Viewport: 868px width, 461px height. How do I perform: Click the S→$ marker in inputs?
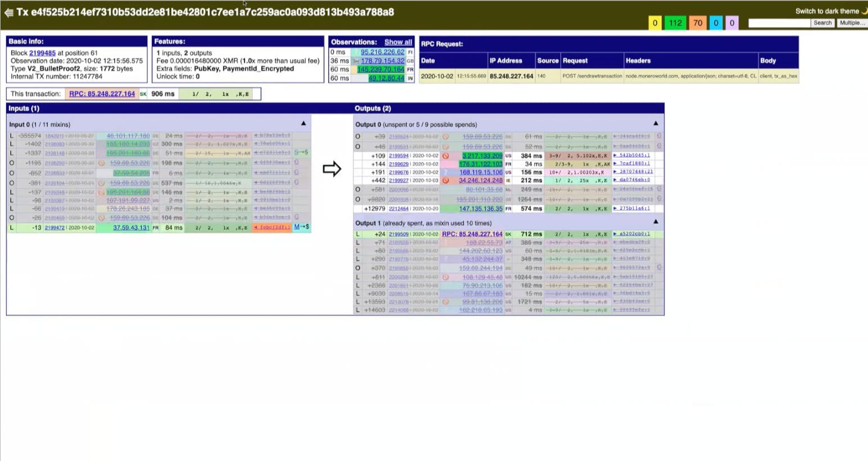pyautogui.click(x=301, y=152)
